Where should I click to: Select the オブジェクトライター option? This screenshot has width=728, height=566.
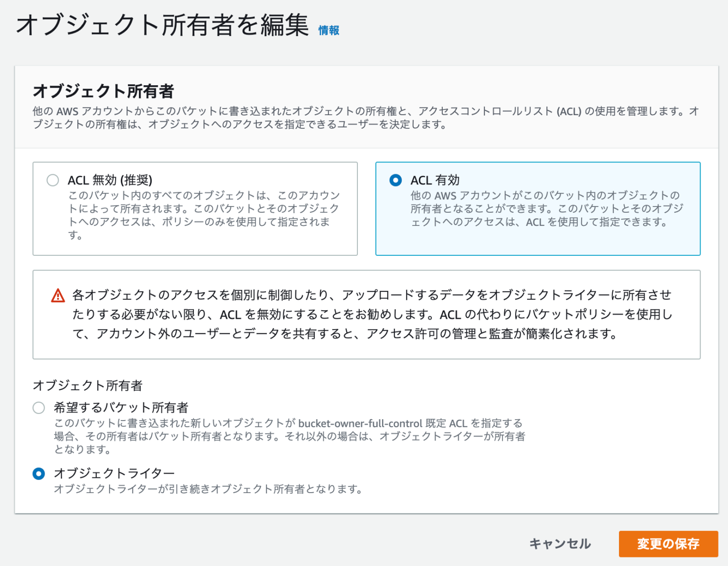pyautogui.click(x=39, y=474)
